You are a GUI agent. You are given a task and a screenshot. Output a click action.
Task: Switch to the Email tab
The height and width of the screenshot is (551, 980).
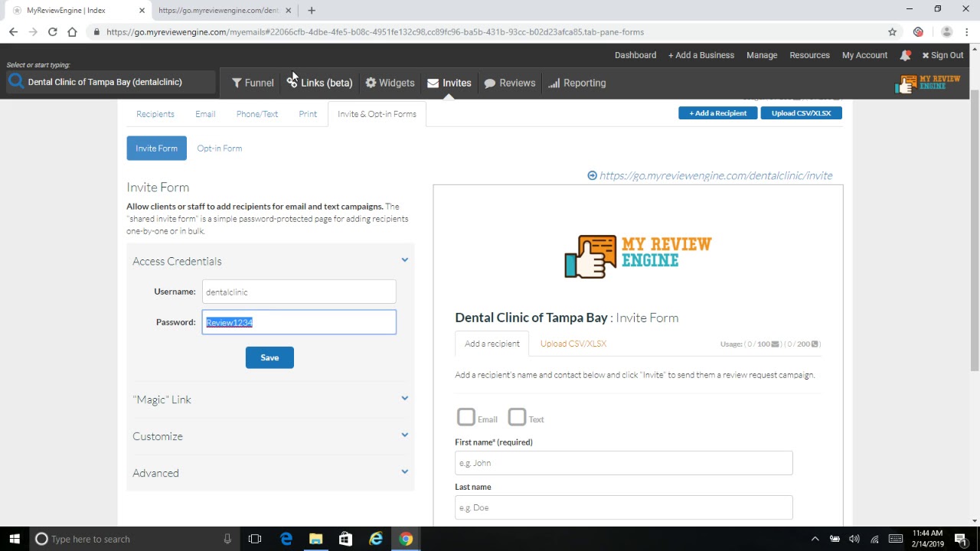tap(205, 114)
